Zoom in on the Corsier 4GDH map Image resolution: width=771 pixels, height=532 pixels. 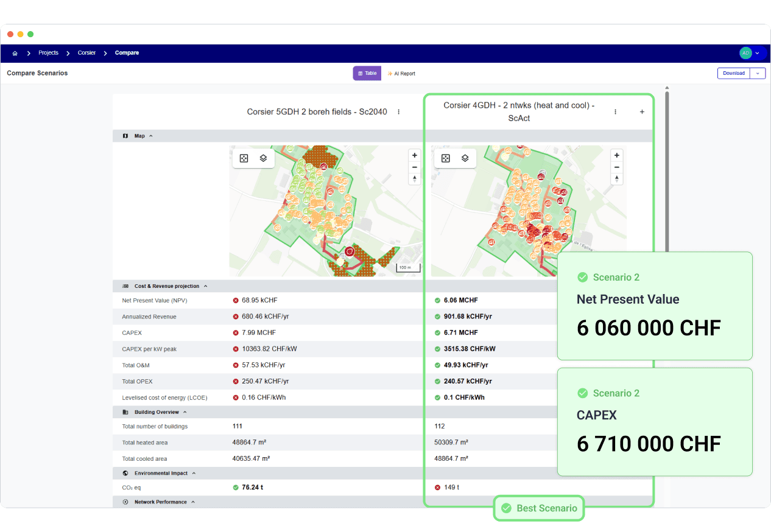616,155
